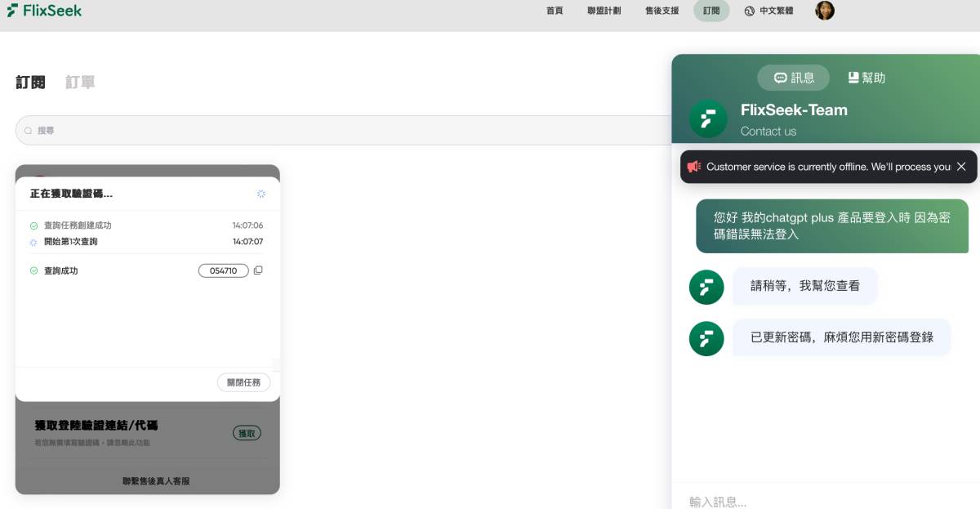Go to the 聯盟計劃 page
Screen dimensions: 980x509
click(604, 11)
